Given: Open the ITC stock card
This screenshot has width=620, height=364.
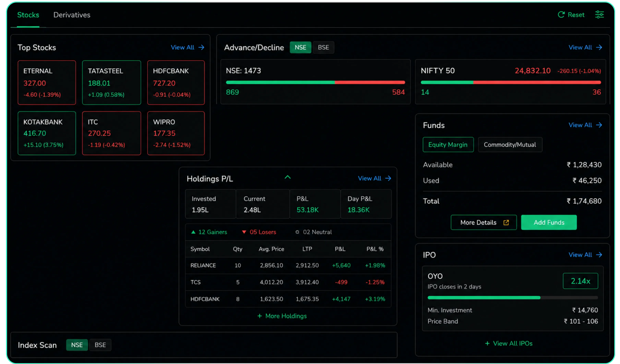Looking at the screenshot, I should tap(111, 133).
